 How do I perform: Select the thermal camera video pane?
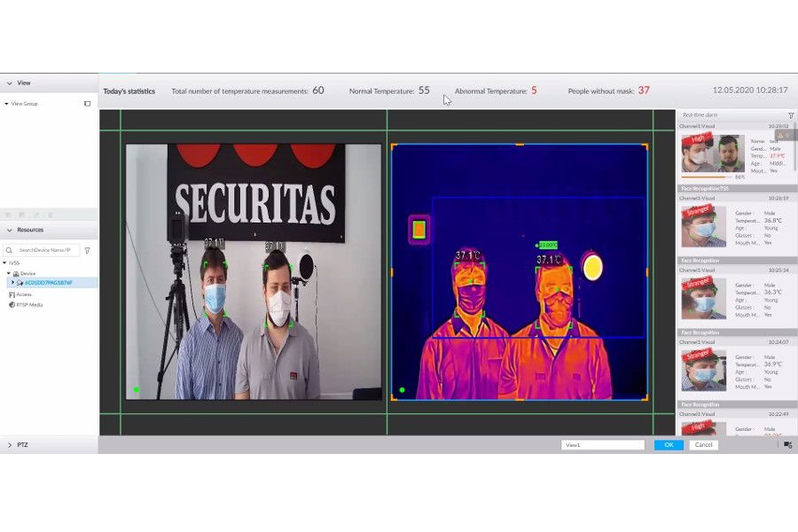tap(519, 271)
